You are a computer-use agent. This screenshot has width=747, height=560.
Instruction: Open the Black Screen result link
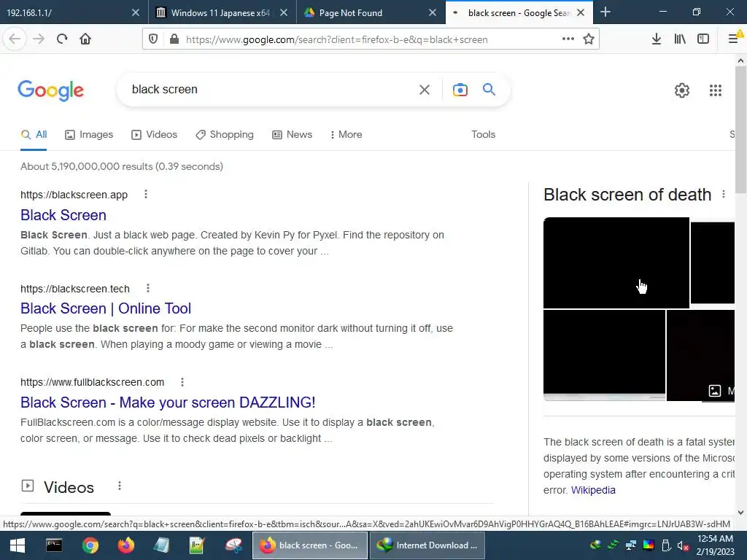63,215
